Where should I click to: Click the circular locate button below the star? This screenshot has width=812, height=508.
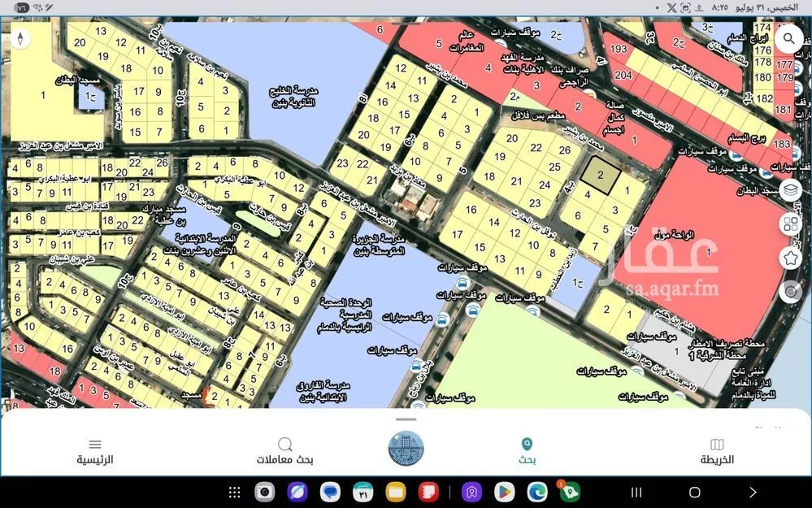pyautogui.click(x=789, y=292)
